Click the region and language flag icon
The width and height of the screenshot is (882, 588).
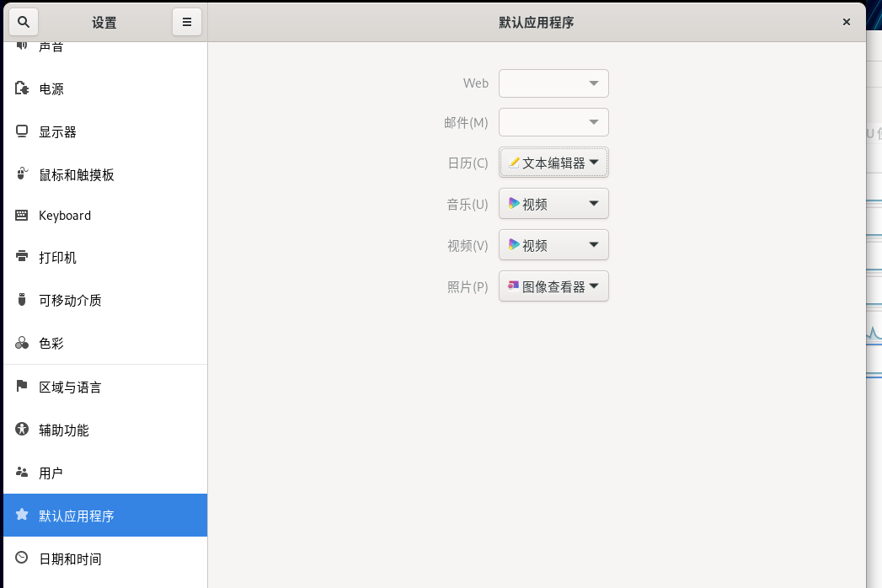tap(22, 387)
